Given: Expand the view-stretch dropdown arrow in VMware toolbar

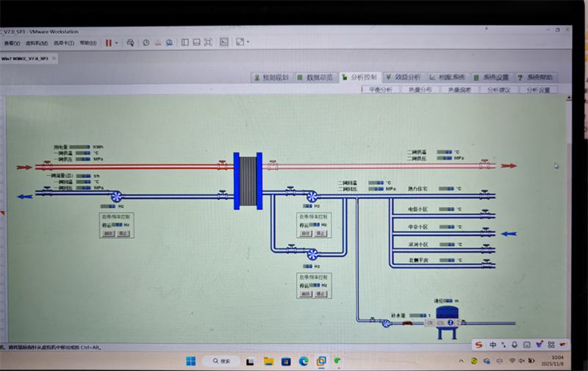Looking at the screenshot, I should pos(249,43).
